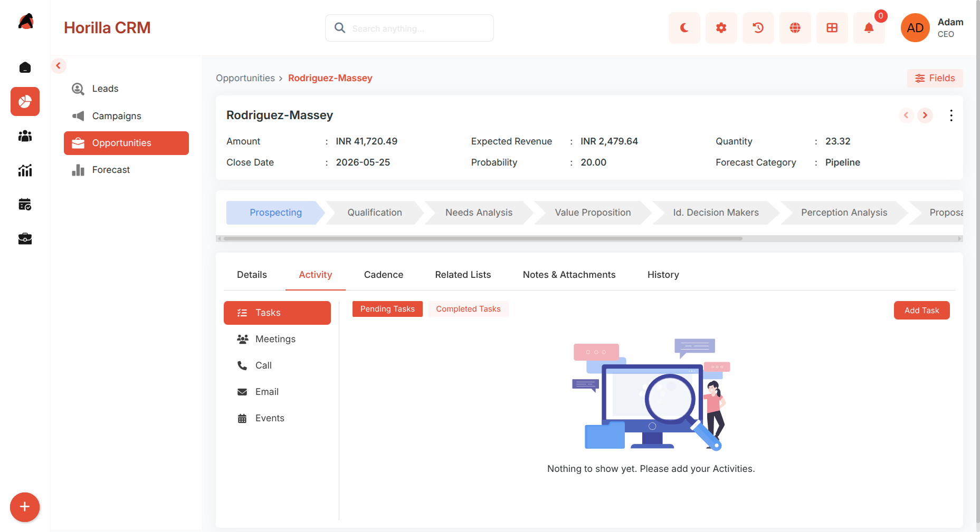Viewport: 980px width, 532px height.
Task: Open notifications bell icon
Action: [869, 28]
